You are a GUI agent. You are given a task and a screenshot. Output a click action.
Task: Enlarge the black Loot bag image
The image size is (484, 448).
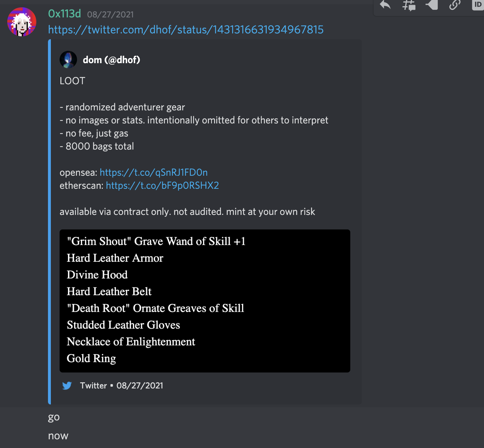(205, 301)
